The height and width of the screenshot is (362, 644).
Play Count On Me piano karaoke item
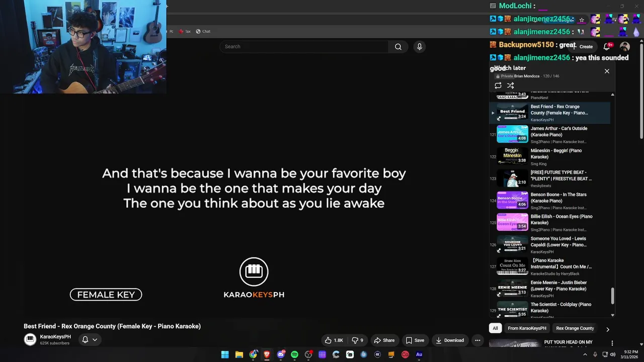550,266
